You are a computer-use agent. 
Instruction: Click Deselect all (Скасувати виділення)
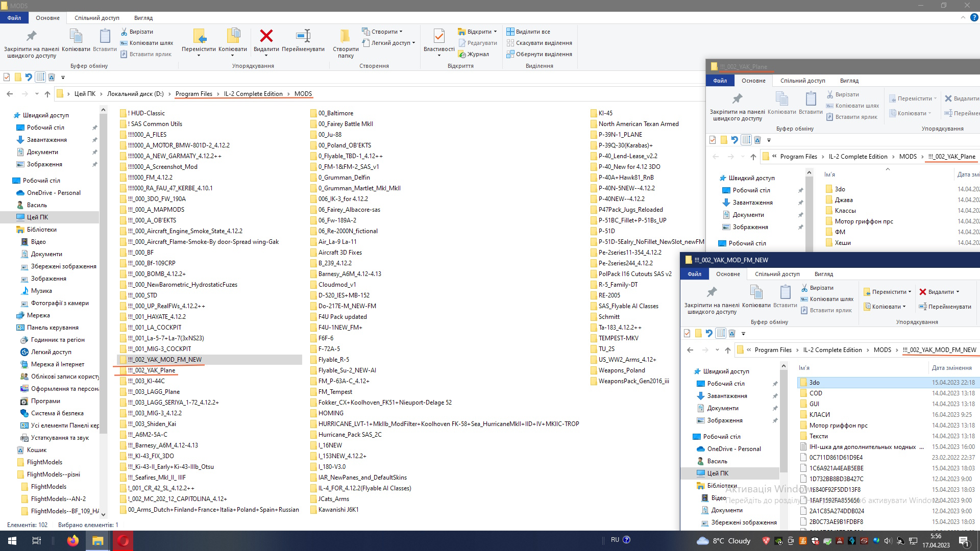click(x=544, y=43)
